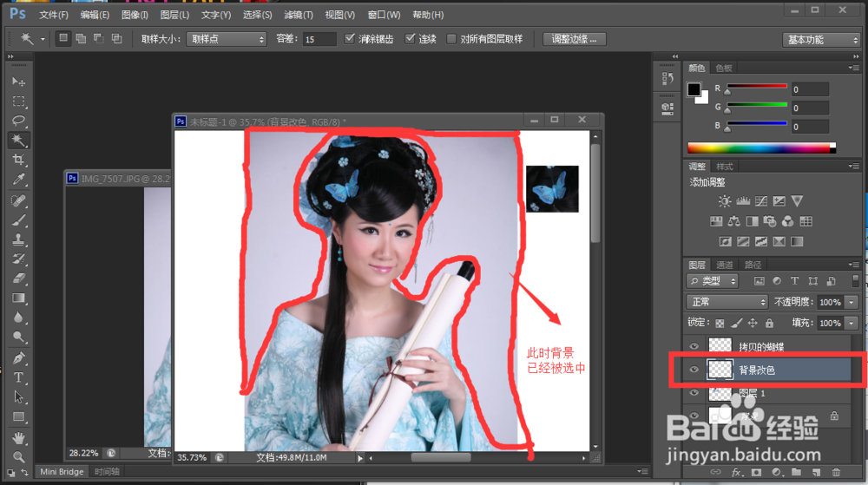Select the Type tool
The image size is (868, 485).
tap(18, 377)
